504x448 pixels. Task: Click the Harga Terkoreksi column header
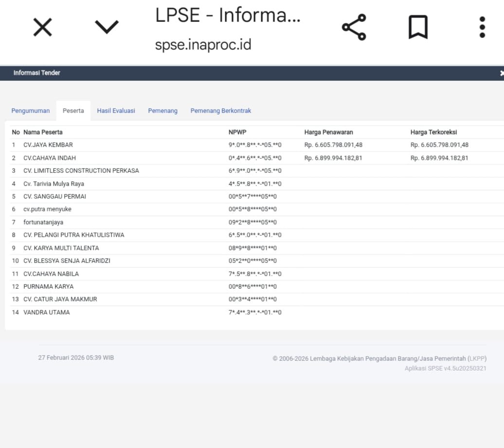pos(433,132)
